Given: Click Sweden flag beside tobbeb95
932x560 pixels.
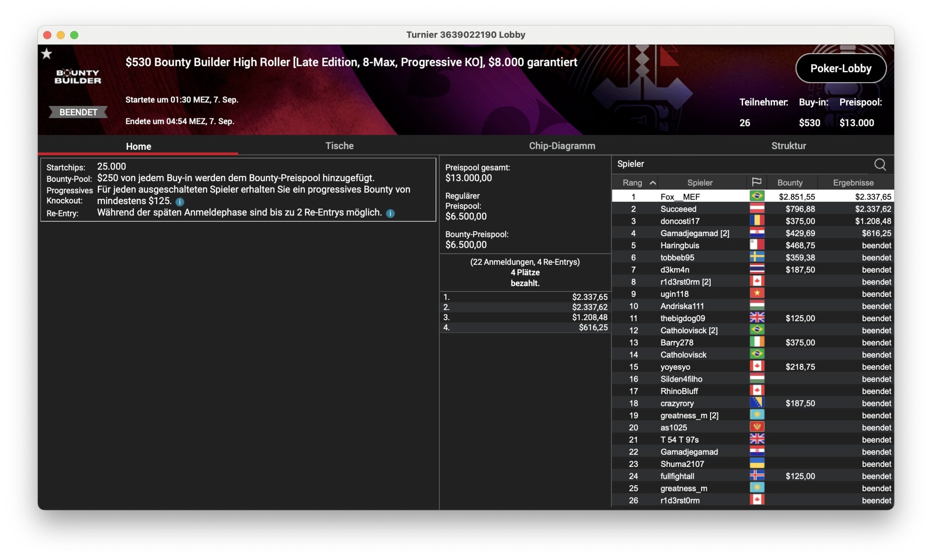Looking at the screenshot, I should [x=757, y=257].
